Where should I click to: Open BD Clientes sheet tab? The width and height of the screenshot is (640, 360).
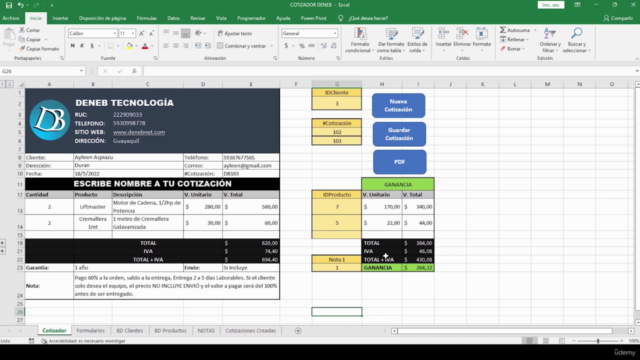click(129, 331)
